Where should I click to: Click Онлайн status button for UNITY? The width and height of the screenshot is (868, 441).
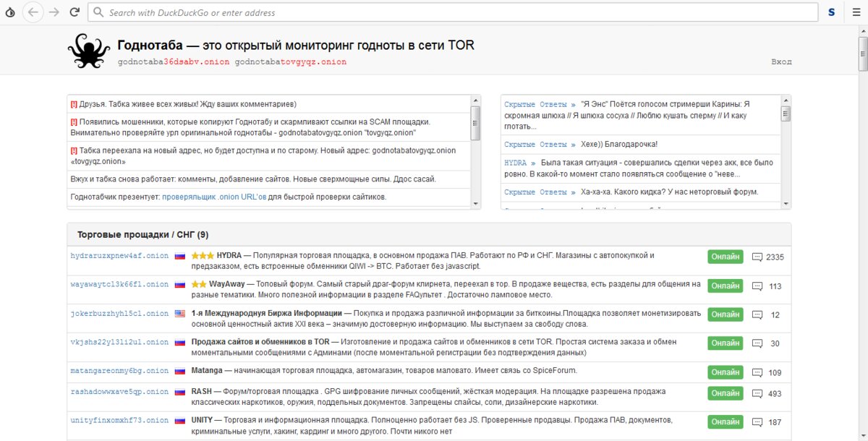click(x=725, y=421)
